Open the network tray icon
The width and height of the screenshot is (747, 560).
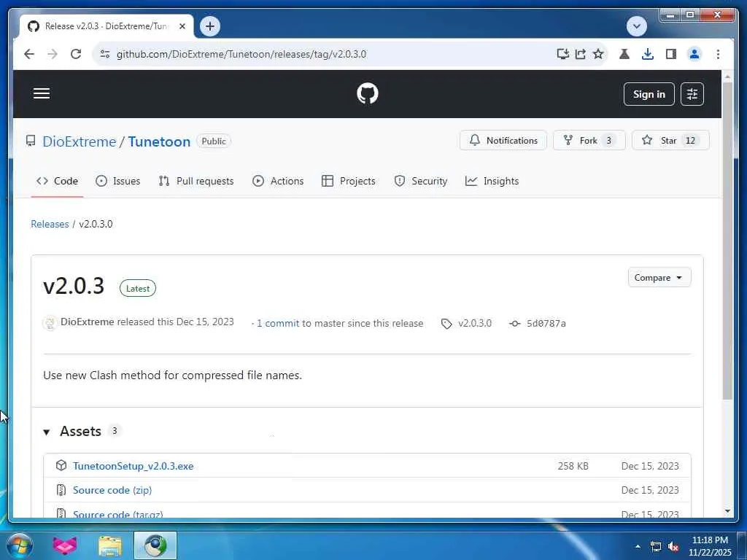coord(656,547)
